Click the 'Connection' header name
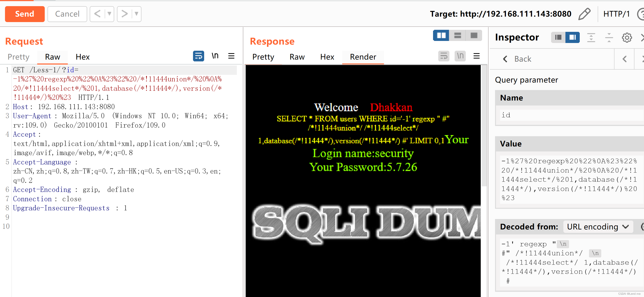644x297 pixels. (x=32, y=199)
